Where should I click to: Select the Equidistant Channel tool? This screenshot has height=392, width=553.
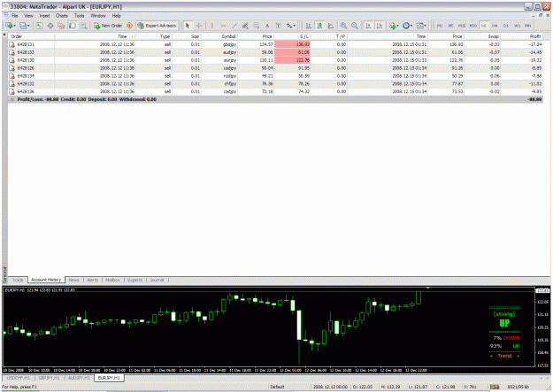(x=245, y=26)
